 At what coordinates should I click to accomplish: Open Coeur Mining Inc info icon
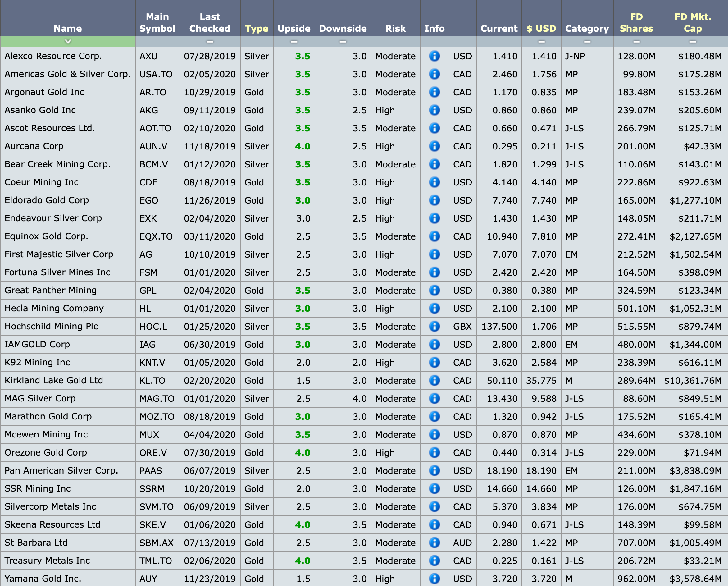[x=434, y=182]
